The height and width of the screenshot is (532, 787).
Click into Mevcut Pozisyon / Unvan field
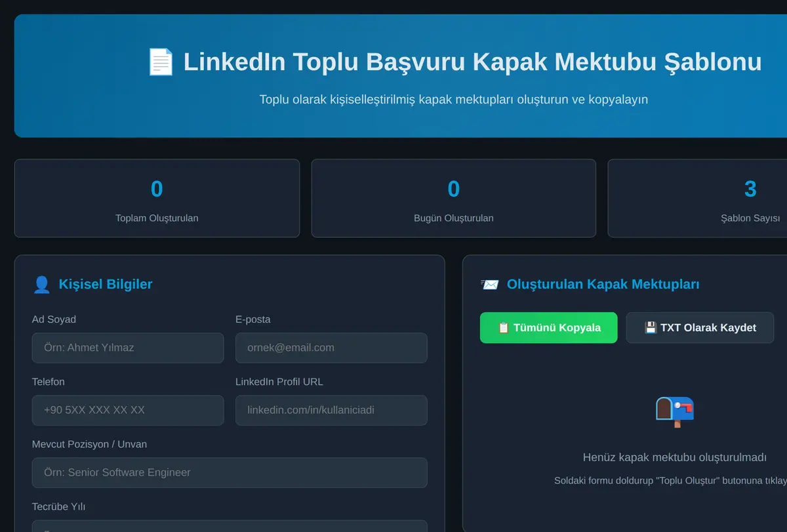(230, 472)
